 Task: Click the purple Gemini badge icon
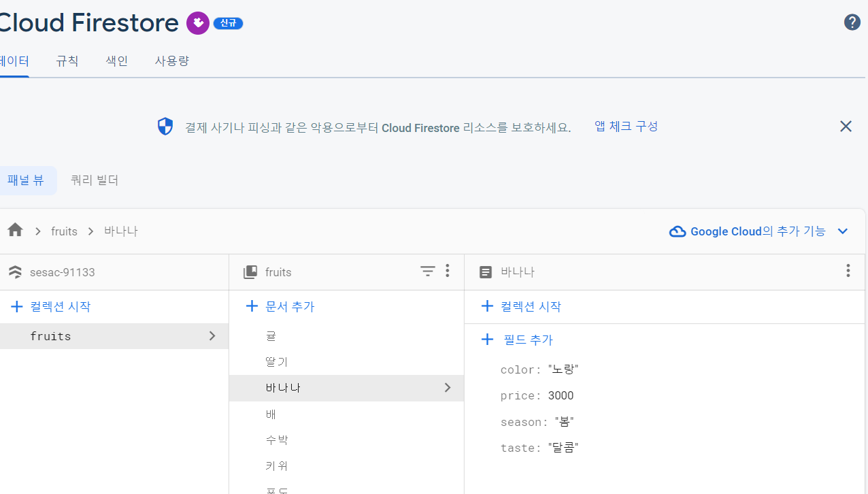coord(198,23)
